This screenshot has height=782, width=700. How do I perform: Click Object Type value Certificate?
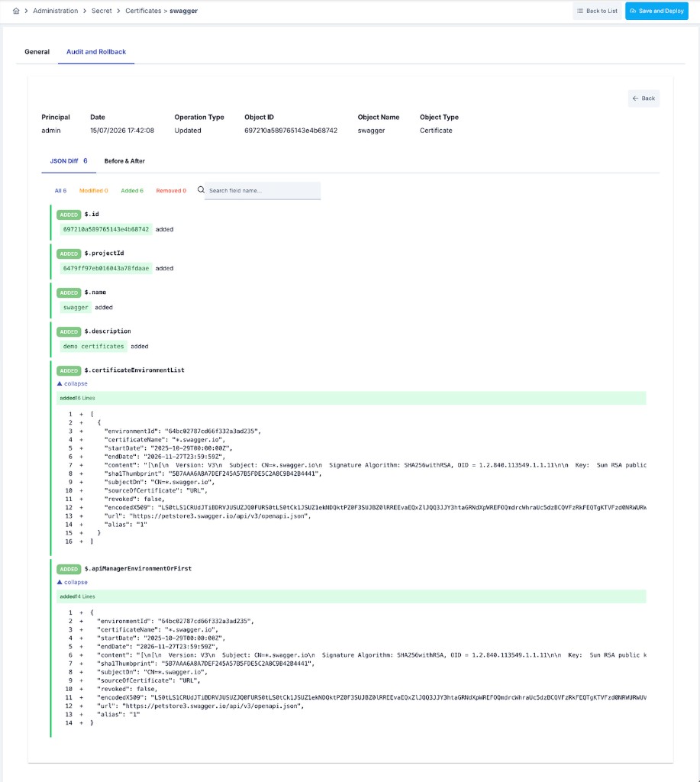(x=436, y=131)
